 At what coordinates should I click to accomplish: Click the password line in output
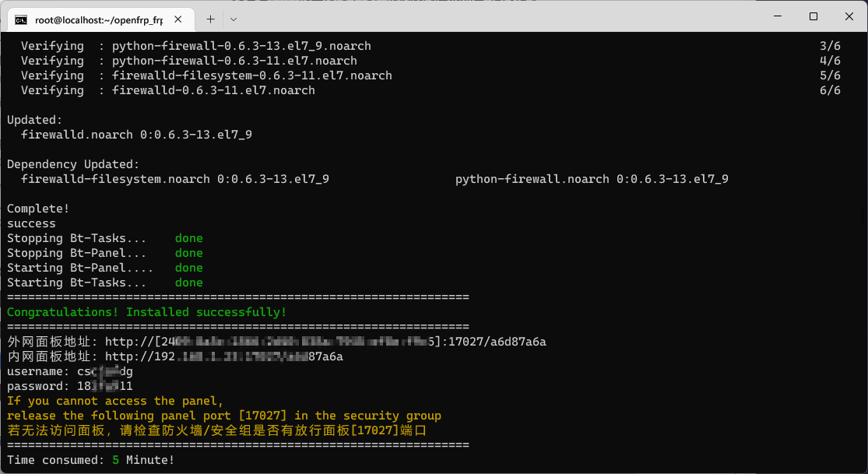(70, 386)
